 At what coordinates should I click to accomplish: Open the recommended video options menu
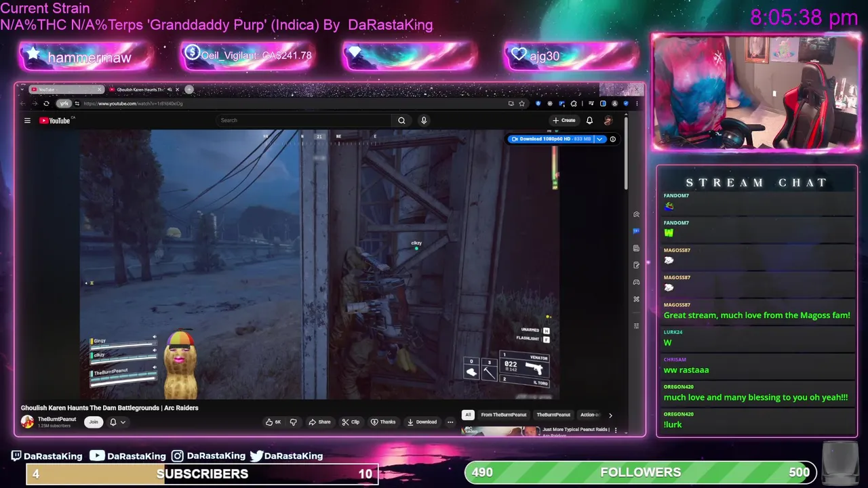(616, 430)
